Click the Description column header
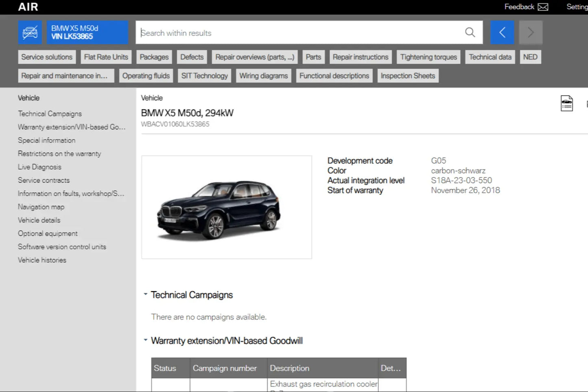Screen dimensions: 588x392 click(323, 368)
